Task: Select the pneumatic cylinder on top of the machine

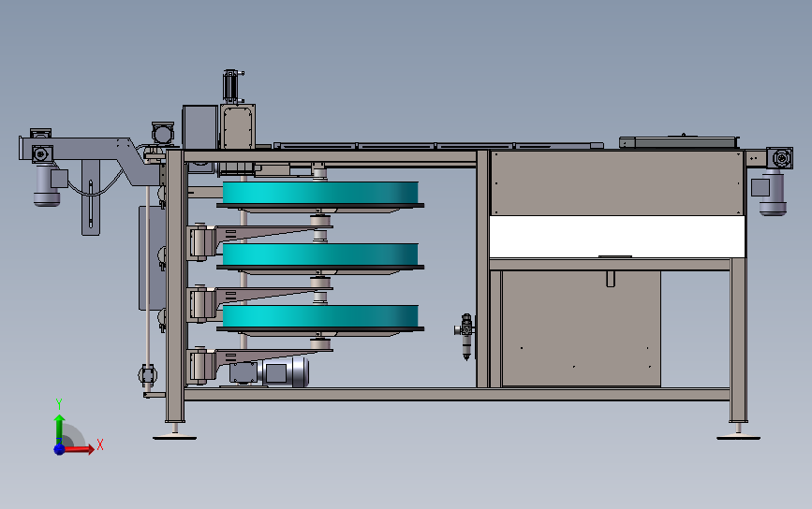Action: tap(232, 86)
